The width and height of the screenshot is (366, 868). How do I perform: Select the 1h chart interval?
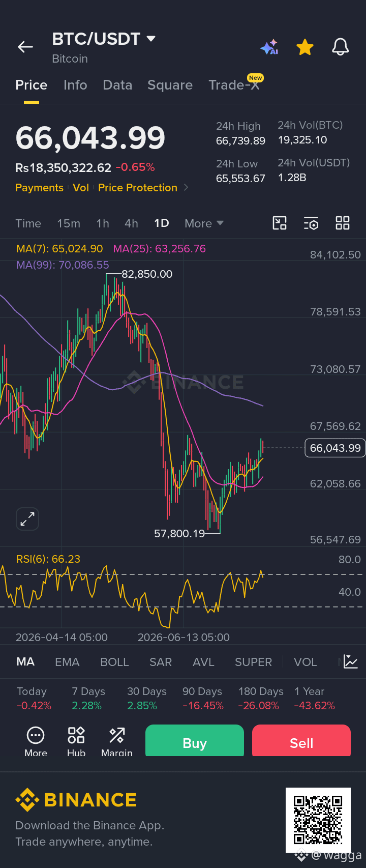tap(103, 223)
